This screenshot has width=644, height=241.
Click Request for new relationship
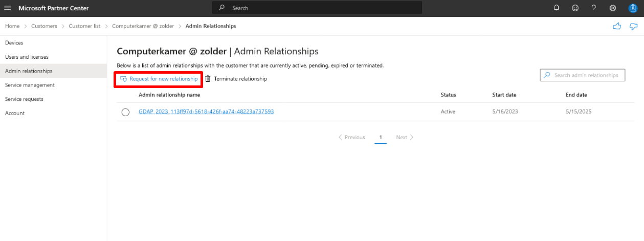[x=159, y=79]
